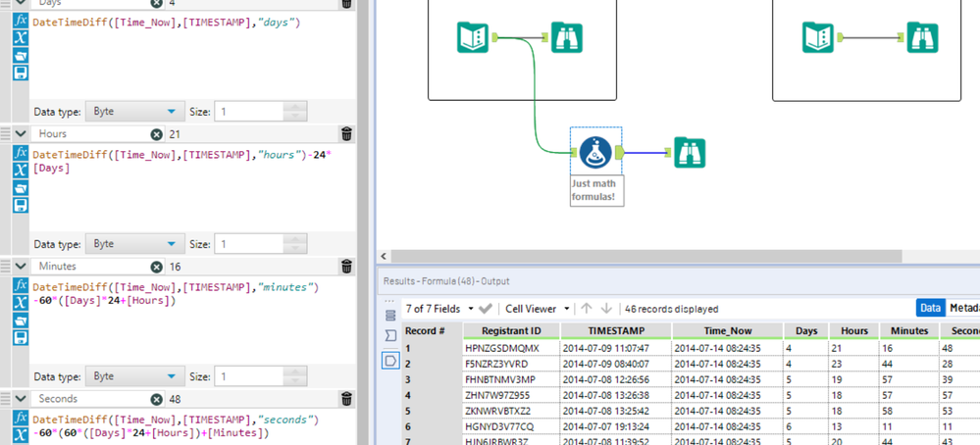
Task: Open Data type dropdown for Days expression
Action: [x=135, y=112]
